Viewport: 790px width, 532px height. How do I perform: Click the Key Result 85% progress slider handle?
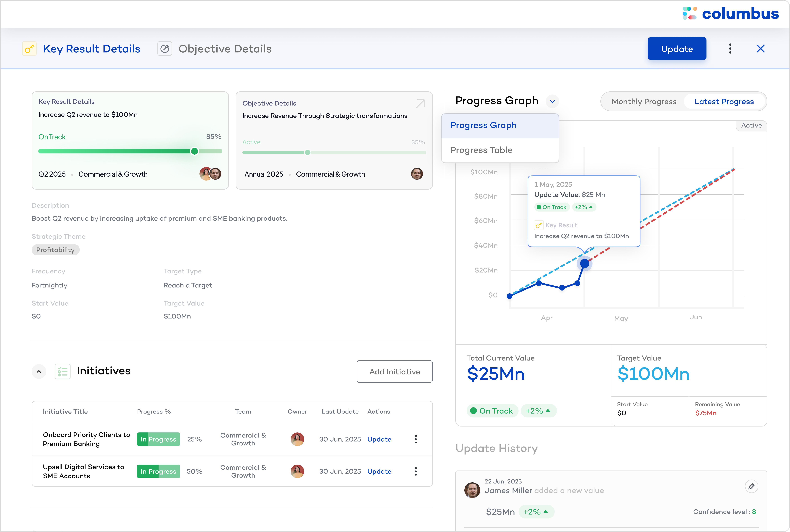pyautogui.click(x=194, y=151)
